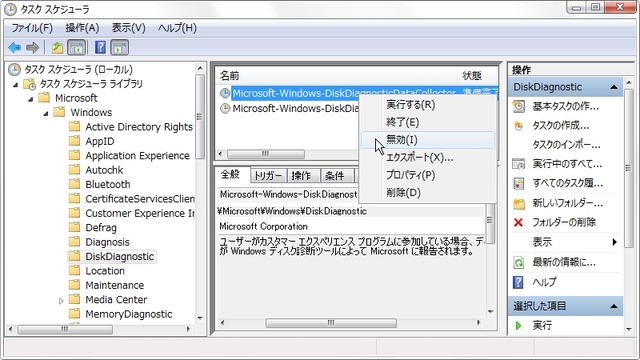Click the タスクの作成 icon in actions
The height and width of the screenshot is (360, 640).
[518, 126]
